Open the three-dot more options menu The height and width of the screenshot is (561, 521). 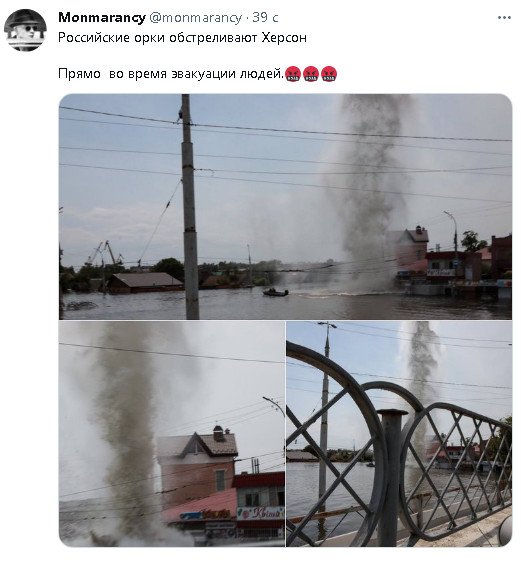504,18
